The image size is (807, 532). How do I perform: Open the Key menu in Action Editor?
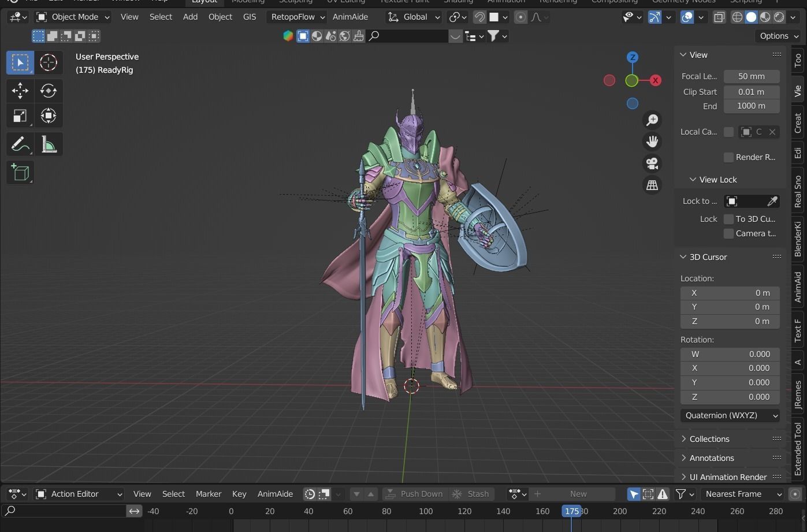pyautogui.click(x=239, y=494)
